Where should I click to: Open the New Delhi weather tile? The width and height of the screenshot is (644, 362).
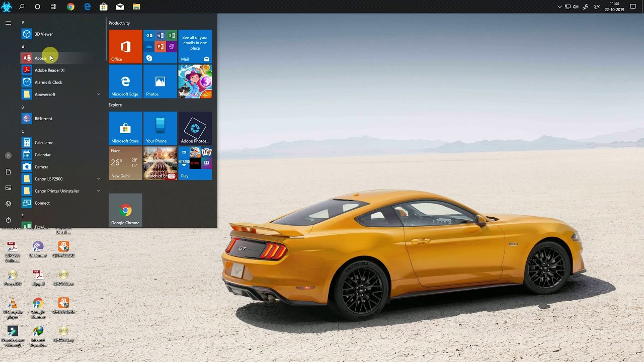pyautogui.click(x=125, y=163)
